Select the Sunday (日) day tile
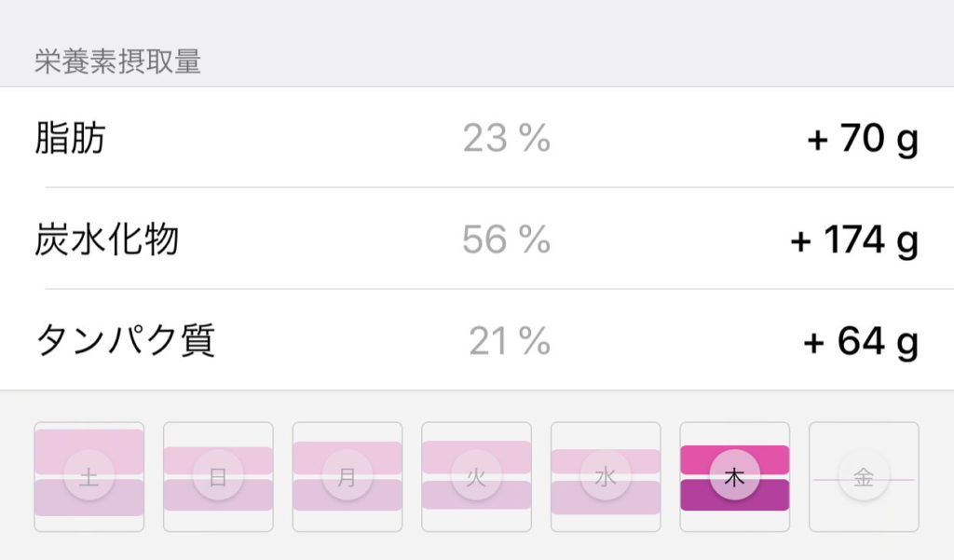The height and width of the screenshot is (560, 954). pos(218,477)
